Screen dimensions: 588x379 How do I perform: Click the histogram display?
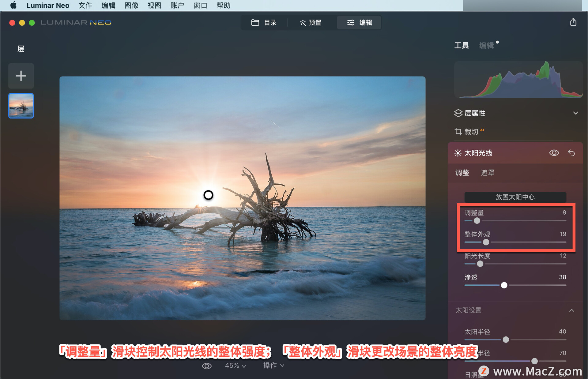tap(518, 79)
